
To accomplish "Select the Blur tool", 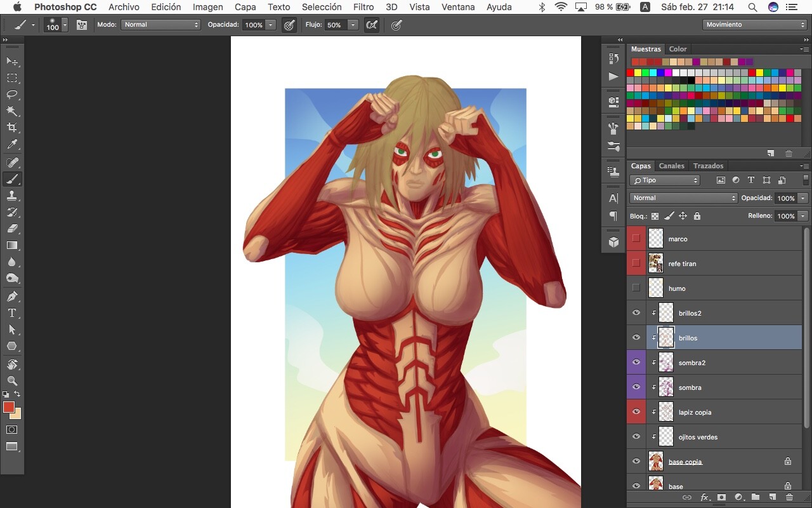I will tap(12, 262).
